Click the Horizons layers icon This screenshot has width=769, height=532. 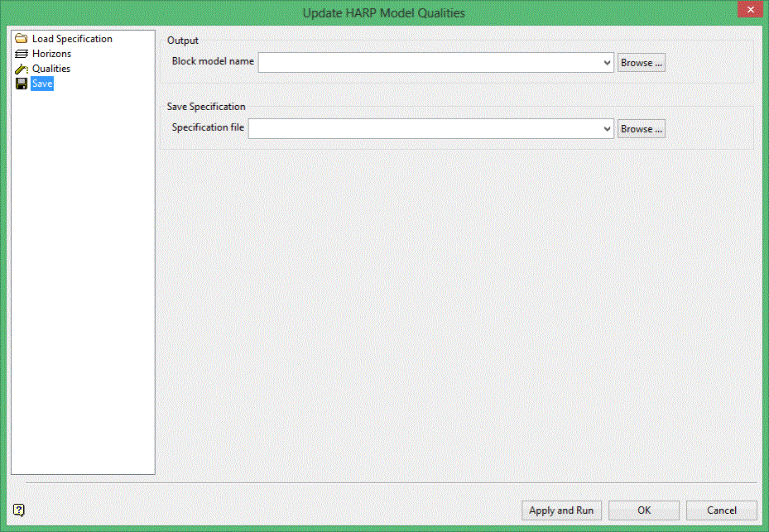click(21, 54)
